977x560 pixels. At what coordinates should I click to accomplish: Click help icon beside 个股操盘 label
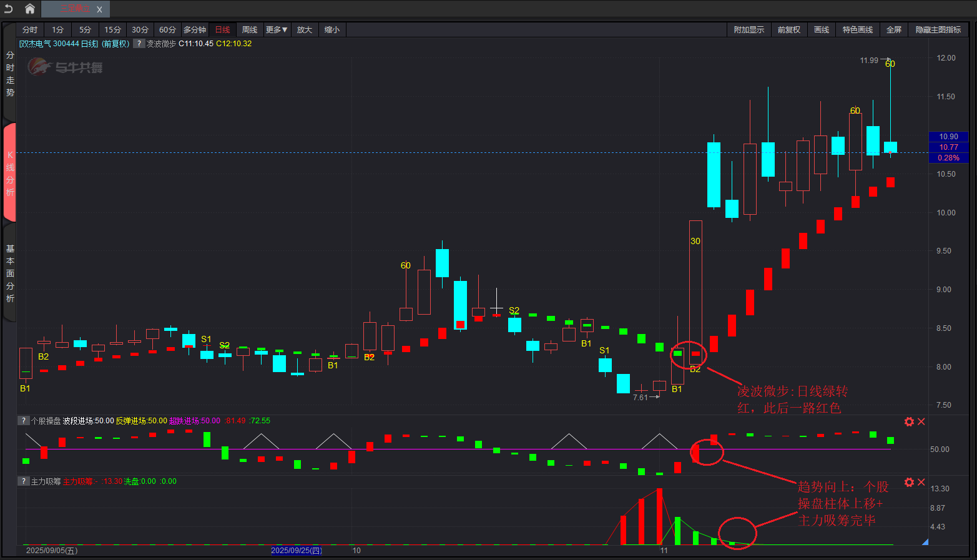pos(23,421)
